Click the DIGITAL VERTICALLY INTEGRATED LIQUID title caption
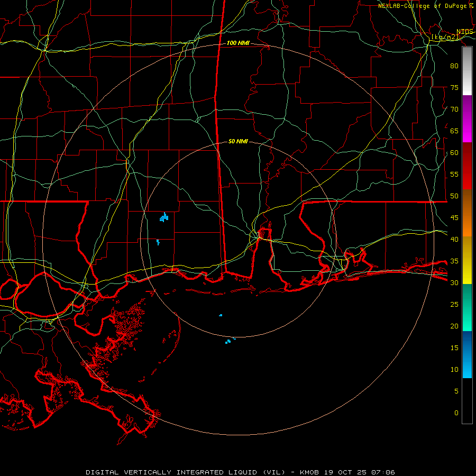The image size is (476, 476). [240, 472]
